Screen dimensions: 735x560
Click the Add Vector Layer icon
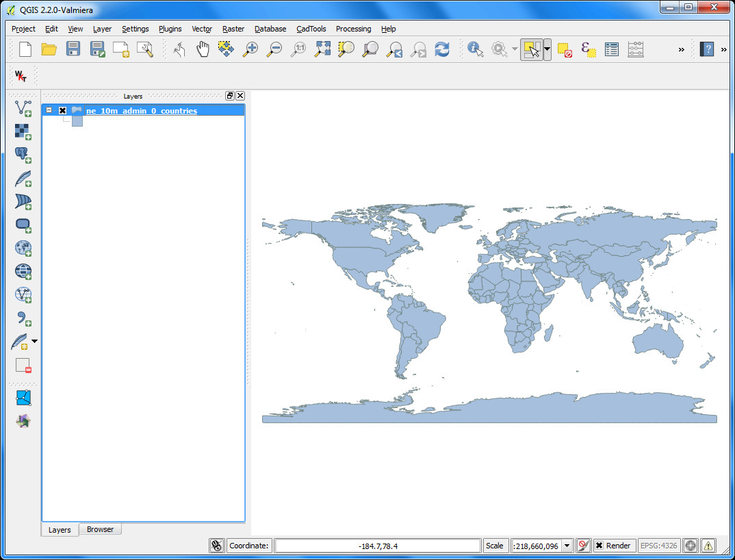pyautogui.click(x=23, y=108)
